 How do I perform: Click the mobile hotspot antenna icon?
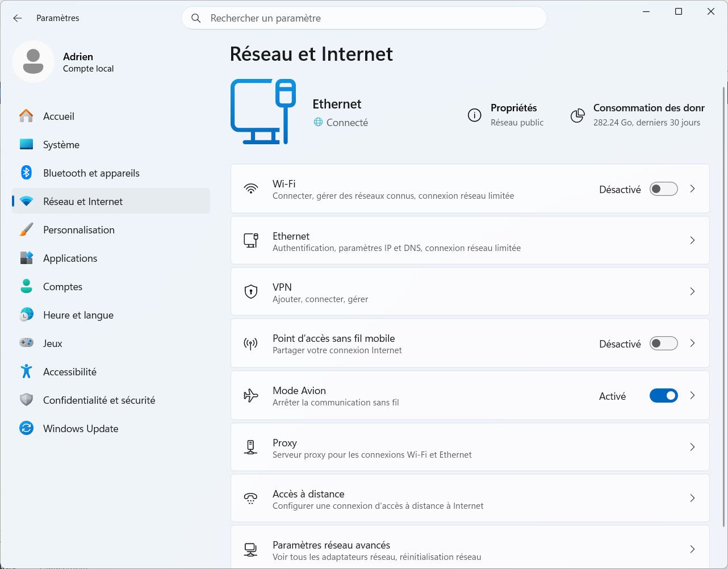[251, 344]
